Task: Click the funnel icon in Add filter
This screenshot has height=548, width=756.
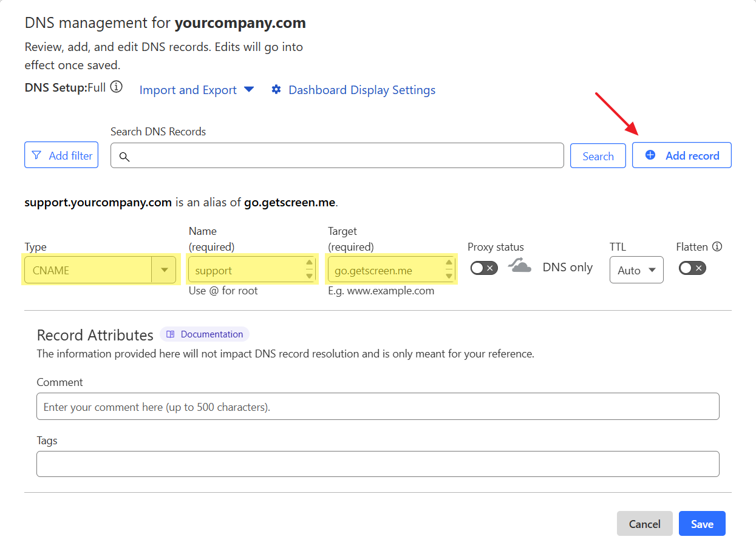Action: 36,155
